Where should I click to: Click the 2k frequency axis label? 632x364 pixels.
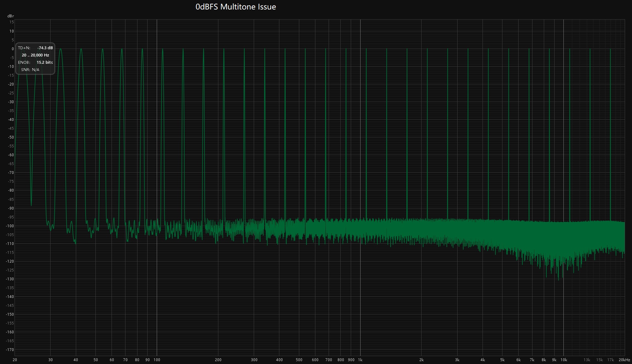pos(422,360)
